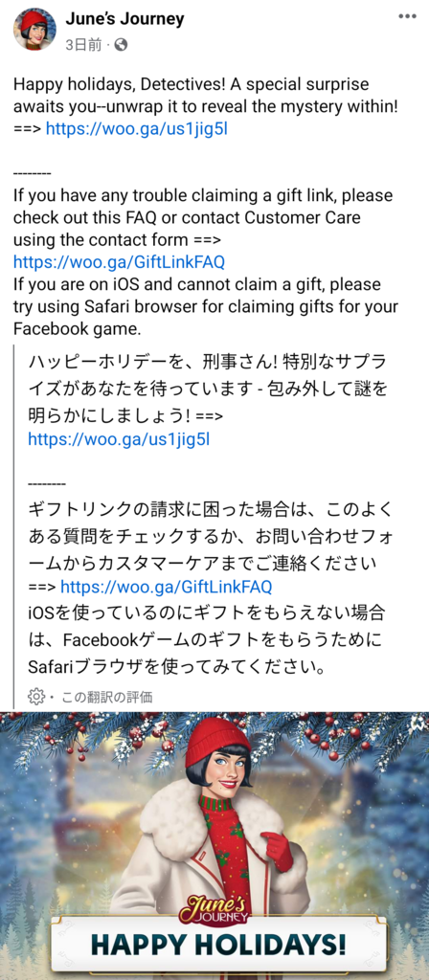Image resolution: width=429 pixels, height=980 pixels.
Task: Open the translated woo.ga/us1jig5l gift link
Action: [119, 439]
